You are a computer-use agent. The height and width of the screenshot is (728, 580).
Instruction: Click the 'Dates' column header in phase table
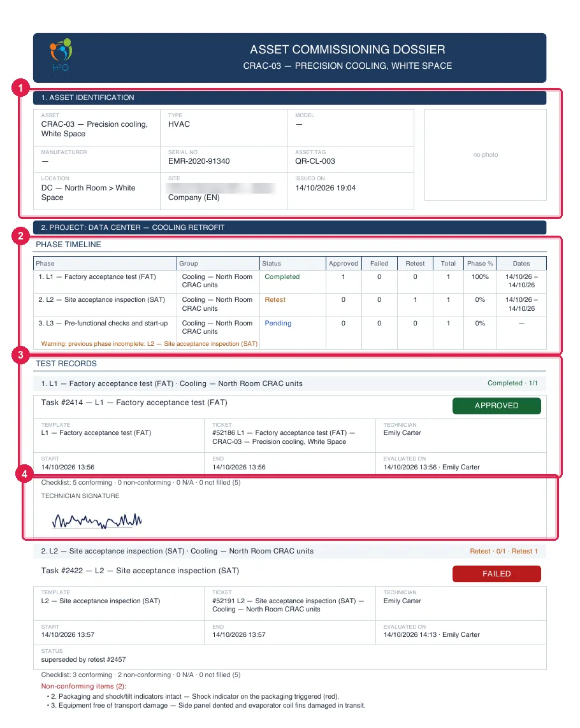click(521, 263)
